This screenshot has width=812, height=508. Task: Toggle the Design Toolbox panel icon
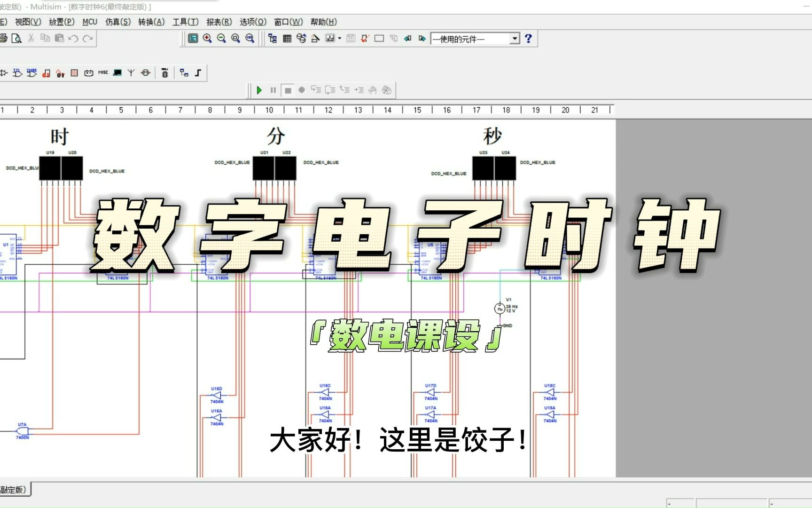[273, 38]
